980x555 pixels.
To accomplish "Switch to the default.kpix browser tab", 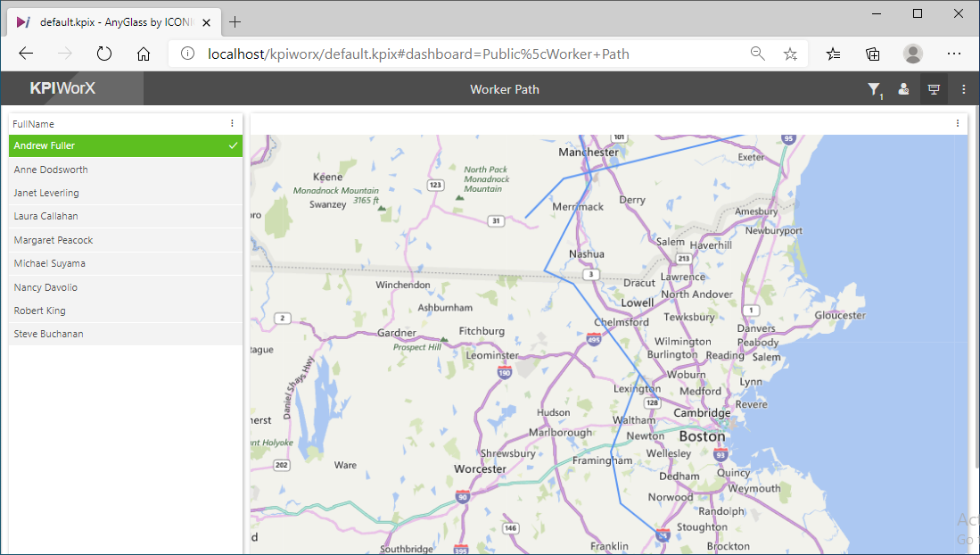I will coord(107,21).
